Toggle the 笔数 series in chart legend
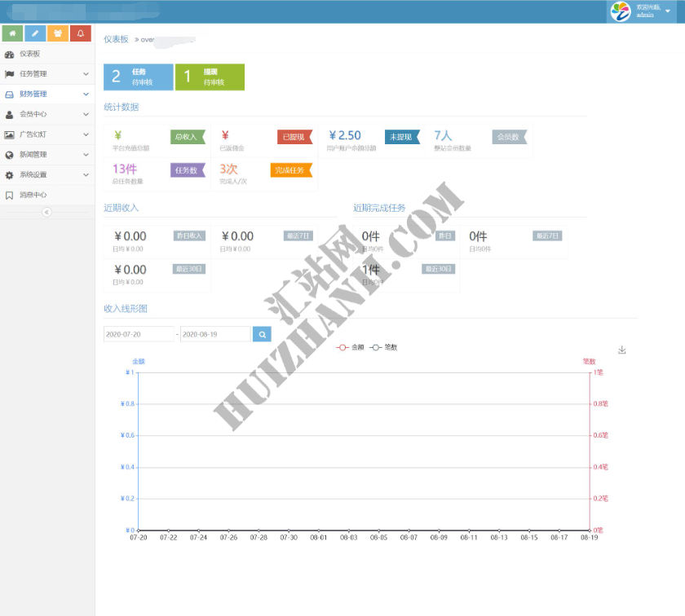The width and height of the screenshot is (685, 616). tap(383, 347)
